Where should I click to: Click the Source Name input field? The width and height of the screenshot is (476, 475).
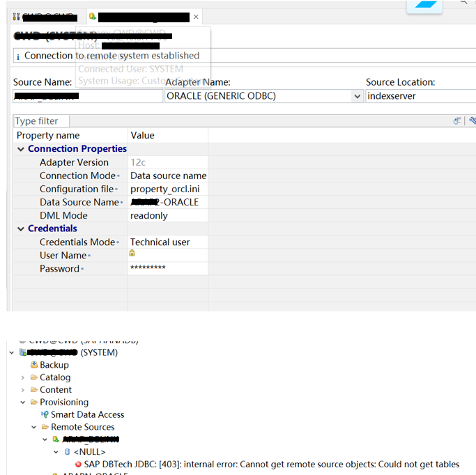(88, 96)
